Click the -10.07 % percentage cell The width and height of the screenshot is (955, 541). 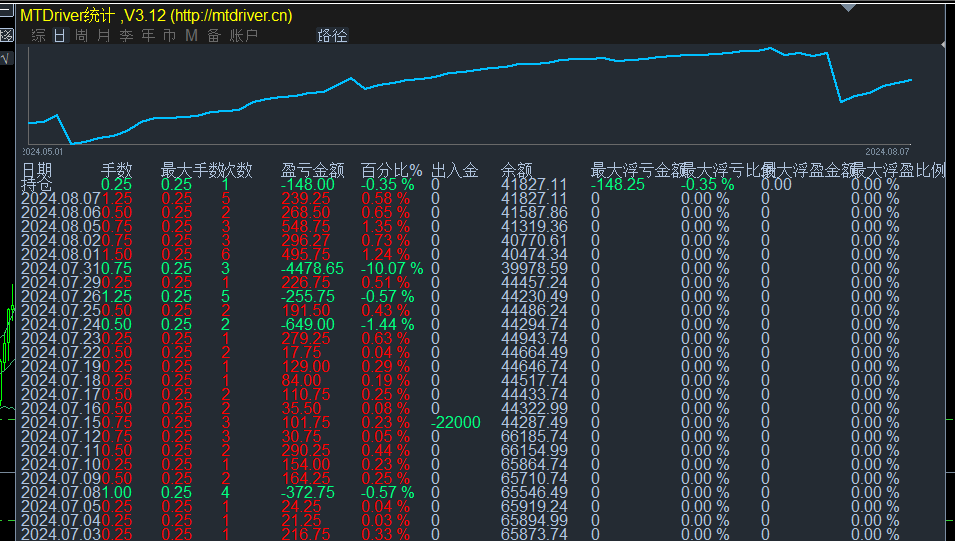[392, 269]
